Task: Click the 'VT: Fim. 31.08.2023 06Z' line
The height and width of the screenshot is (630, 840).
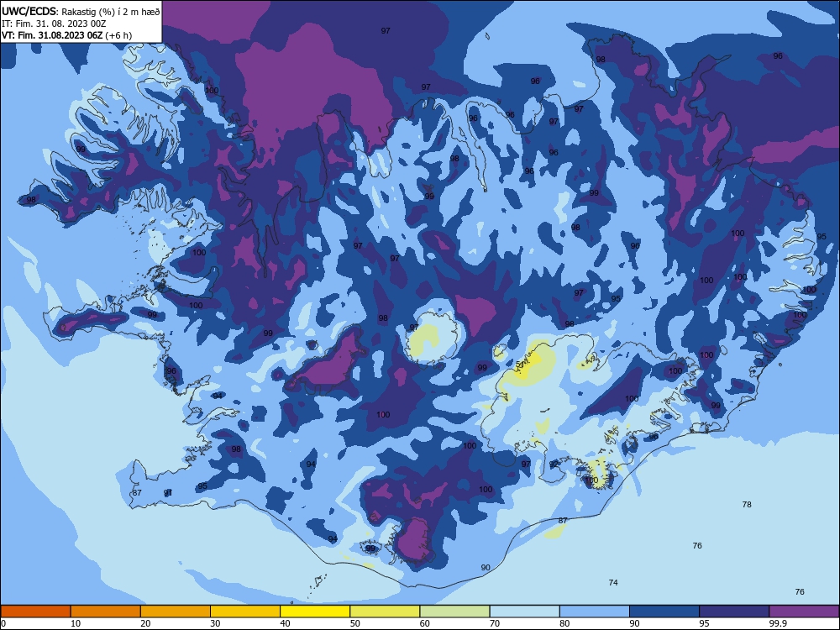Action: click(52, 35)
